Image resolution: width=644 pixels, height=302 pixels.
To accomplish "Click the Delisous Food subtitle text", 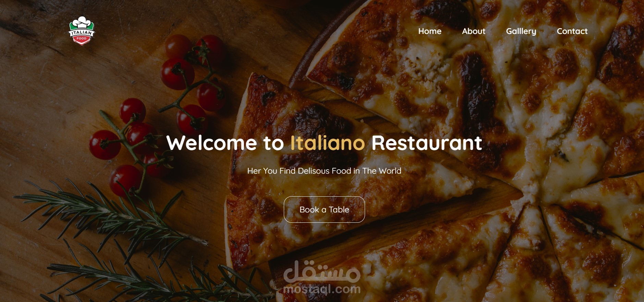I will coord(325,171).
